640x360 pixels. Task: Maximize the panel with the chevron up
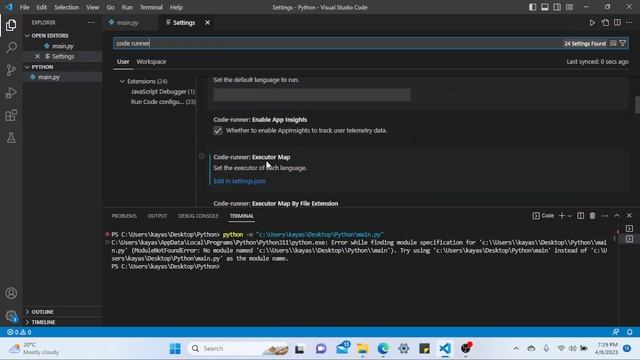[617, 216]
